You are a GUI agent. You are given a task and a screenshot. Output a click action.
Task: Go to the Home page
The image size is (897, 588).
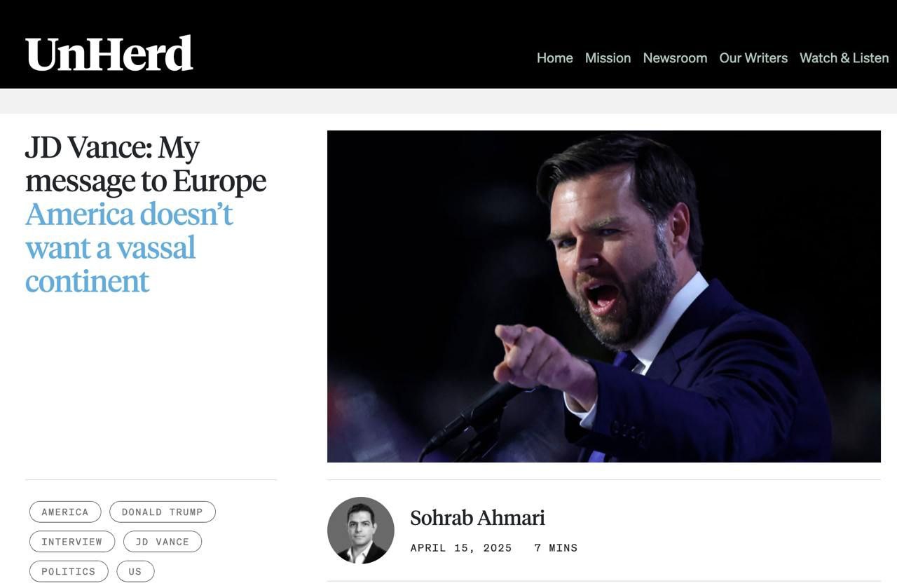554,58
